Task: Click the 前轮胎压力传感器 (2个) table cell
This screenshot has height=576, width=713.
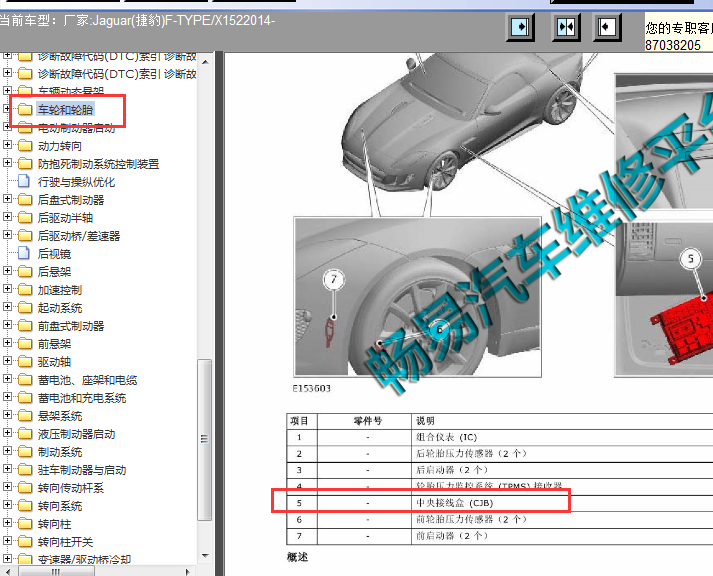Action: (x=471, y=519)
